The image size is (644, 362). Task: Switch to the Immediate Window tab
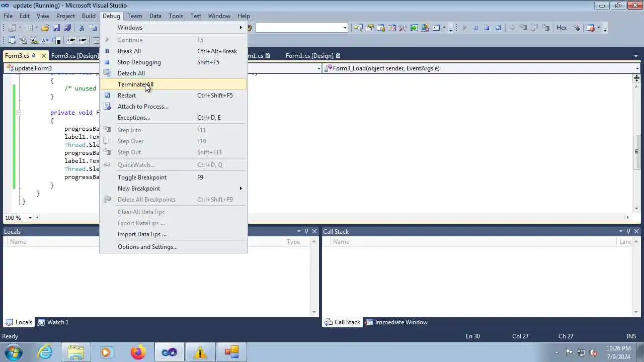coord(396,322)
